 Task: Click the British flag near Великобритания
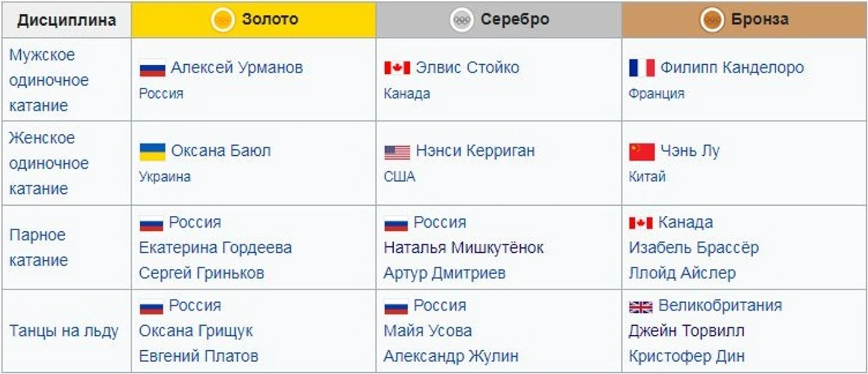(x=641, y=307)
